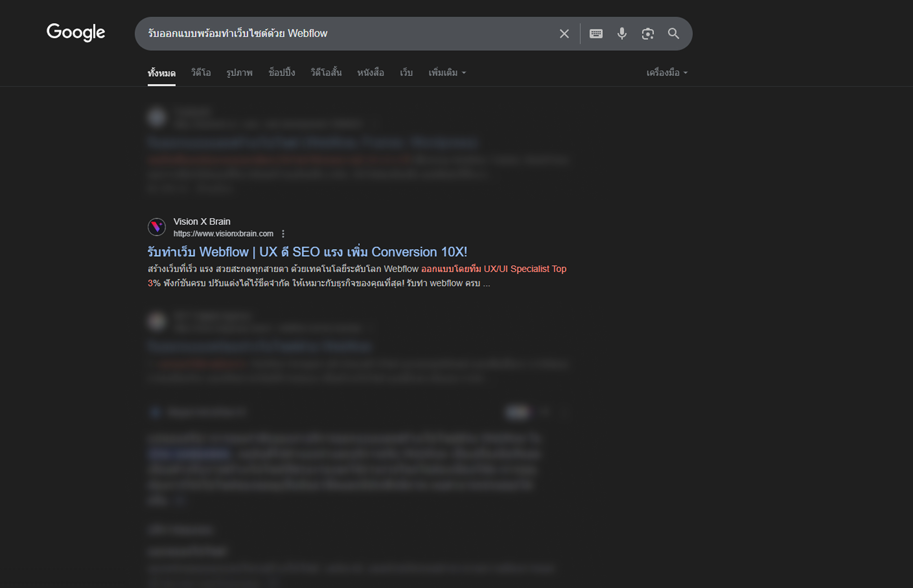
Task: Open the Vision X Brain site name
Action: click(x=202, y=221)
